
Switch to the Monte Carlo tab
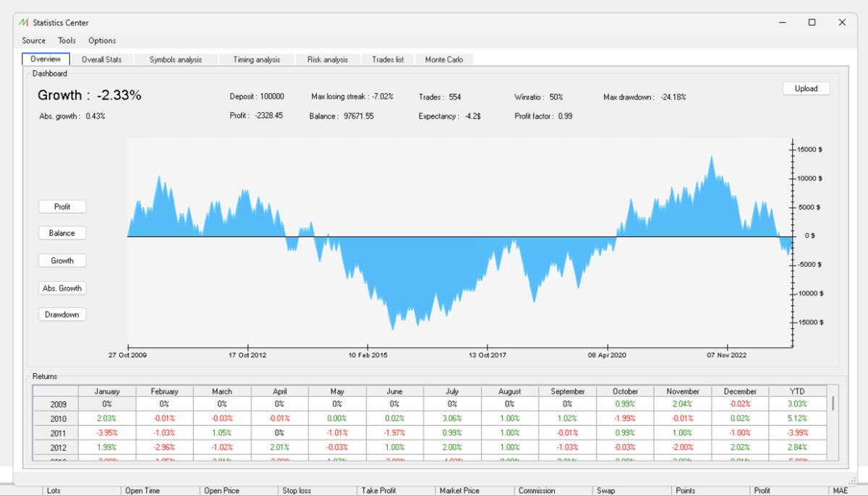(x=444, y=59)
